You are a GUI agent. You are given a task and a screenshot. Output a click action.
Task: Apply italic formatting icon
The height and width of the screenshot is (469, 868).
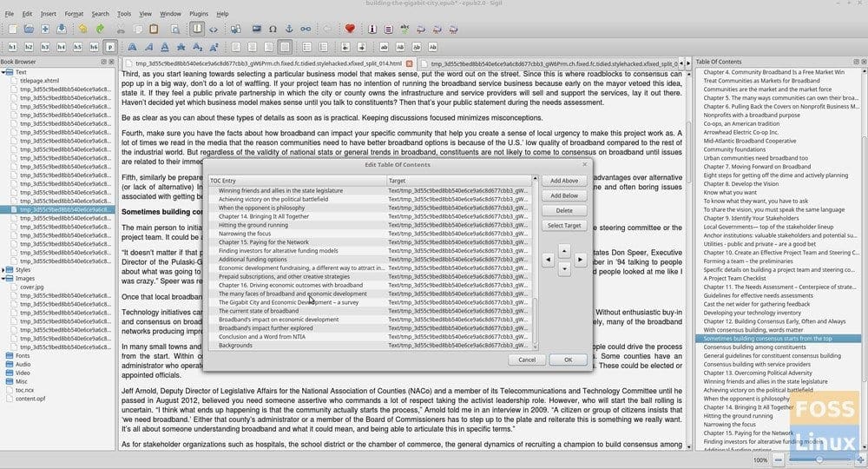tap(148, 47)
